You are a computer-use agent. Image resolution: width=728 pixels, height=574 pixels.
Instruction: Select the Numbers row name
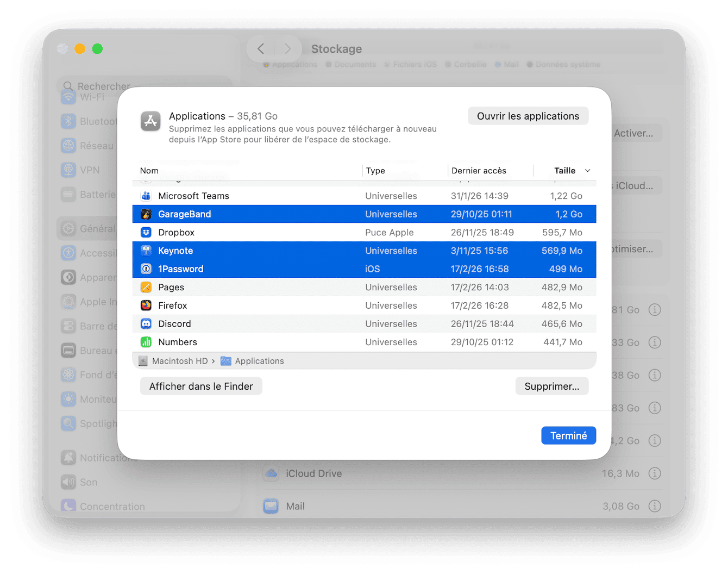coord(178,342)
